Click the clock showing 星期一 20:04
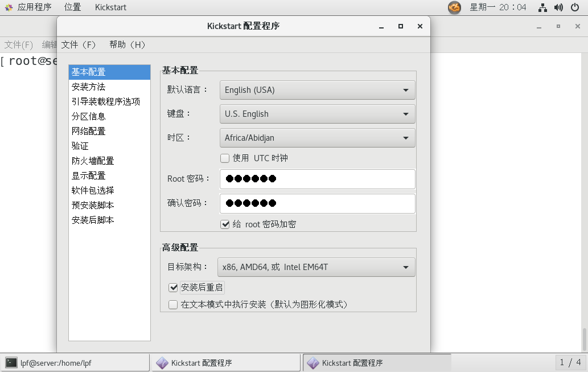 coord(498,7)
